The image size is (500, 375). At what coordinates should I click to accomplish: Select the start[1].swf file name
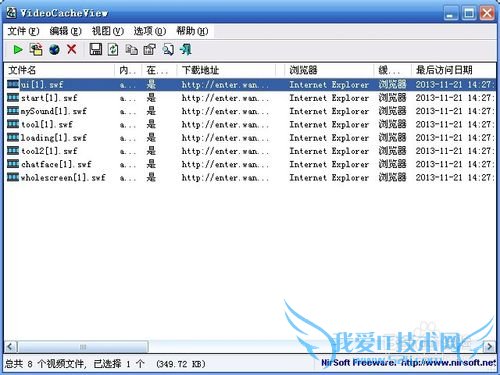[49, 98]
